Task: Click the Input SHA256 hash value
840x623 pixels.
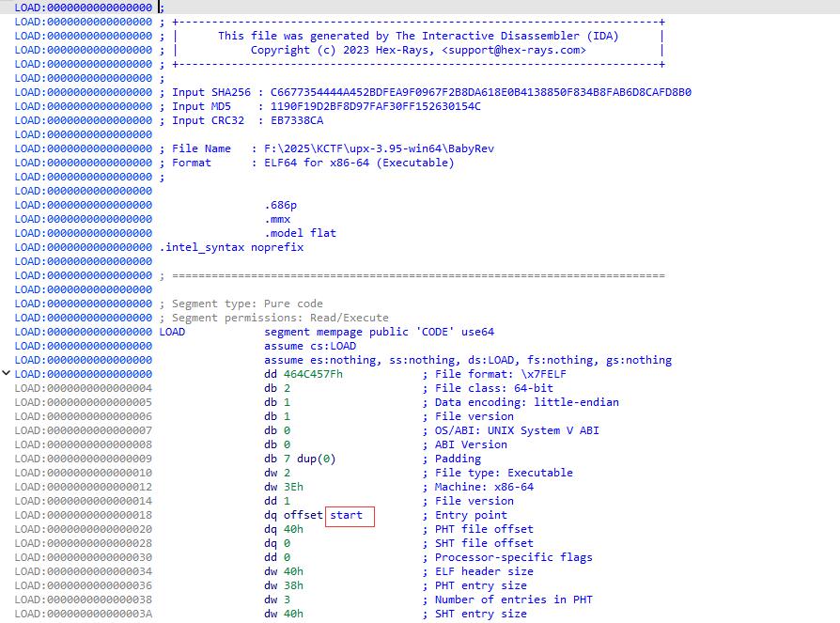Action: (x=480, y=92)
